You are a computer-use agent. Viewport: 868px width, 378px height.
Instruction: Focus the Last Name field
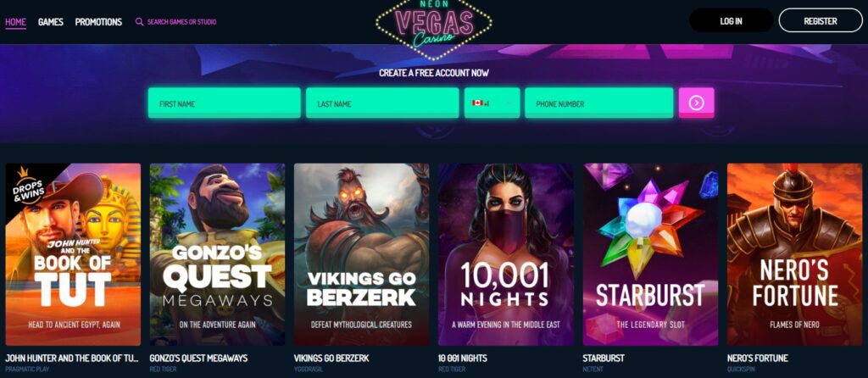(382, 103)
